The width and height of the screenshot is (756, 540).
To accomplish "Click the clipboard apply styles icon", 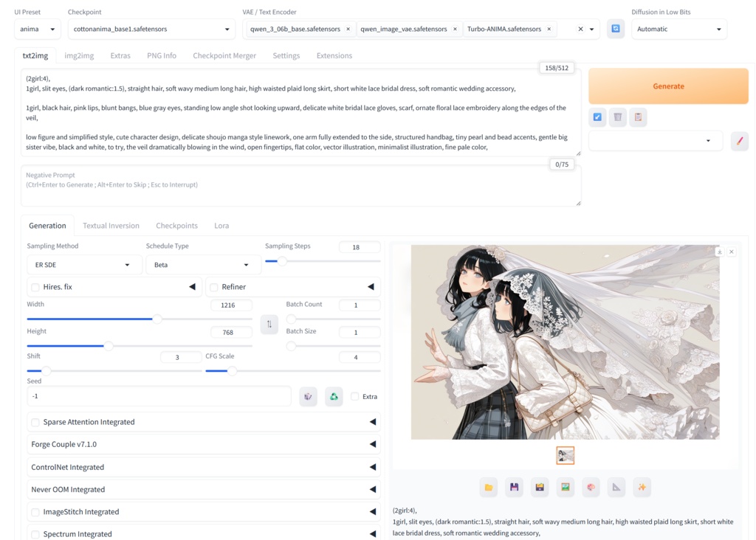I will click(638, 117).
